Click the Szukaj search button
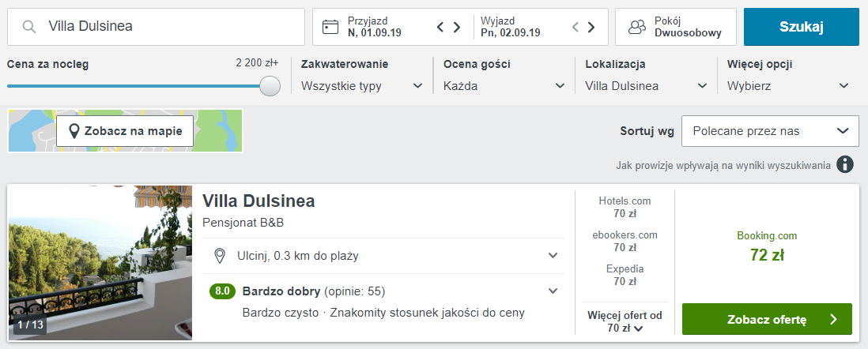Viewport: 868px width, 349px height. (x=802, y=27)
